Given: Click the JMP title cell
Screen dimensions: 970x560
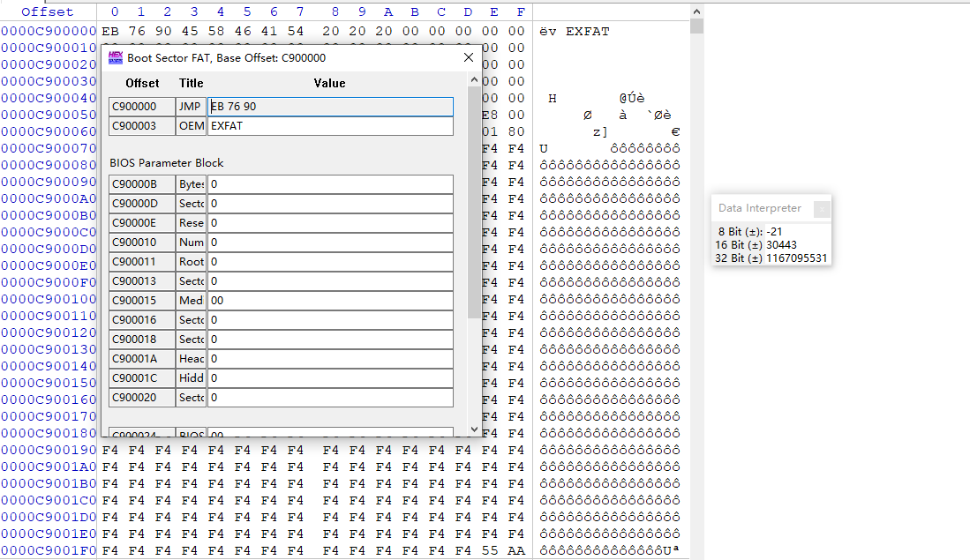Looking at the screenshot, I should 192,107.
